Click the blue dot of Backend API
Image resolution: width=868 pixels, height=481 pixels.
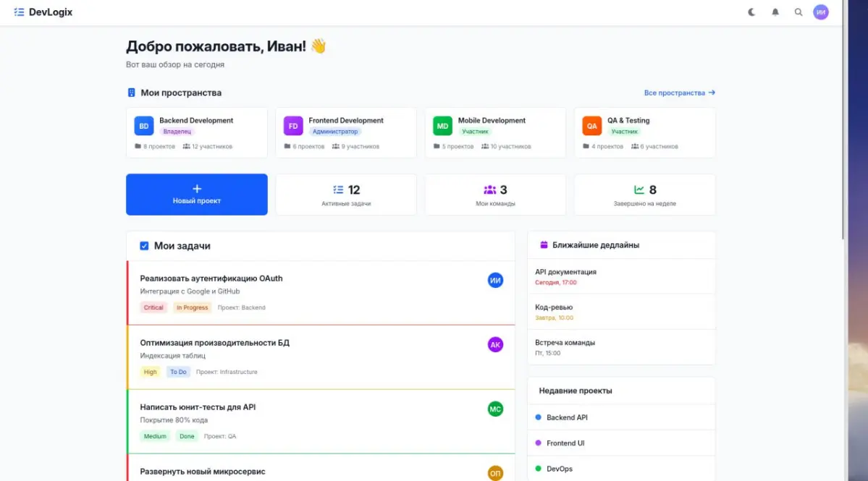tap(538, 417)
